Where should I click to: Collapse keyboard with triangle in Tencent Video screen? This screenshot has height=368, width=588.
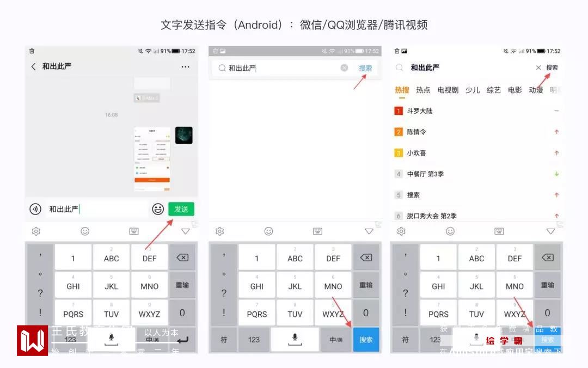550,231
